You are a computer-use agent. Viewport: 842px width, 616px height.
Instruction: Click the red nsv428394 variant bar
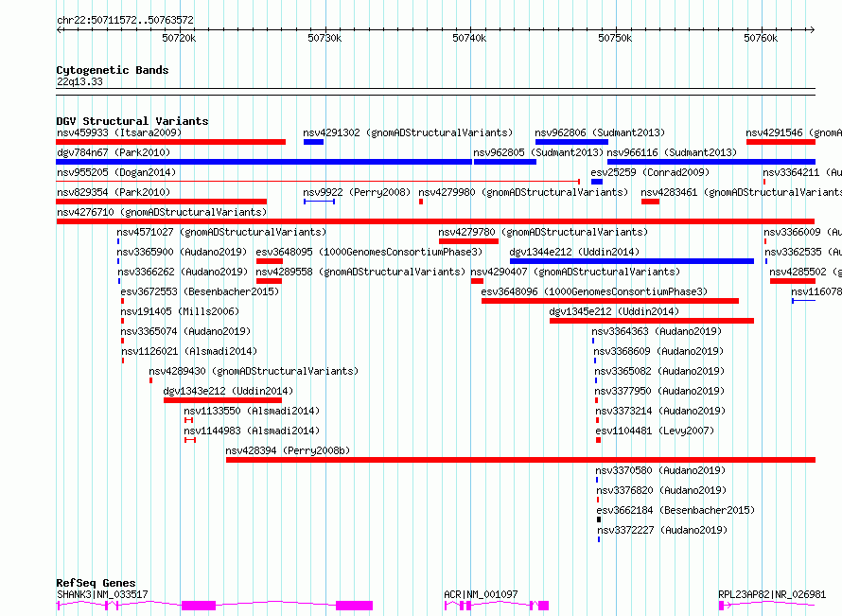[x=521, y=460]
